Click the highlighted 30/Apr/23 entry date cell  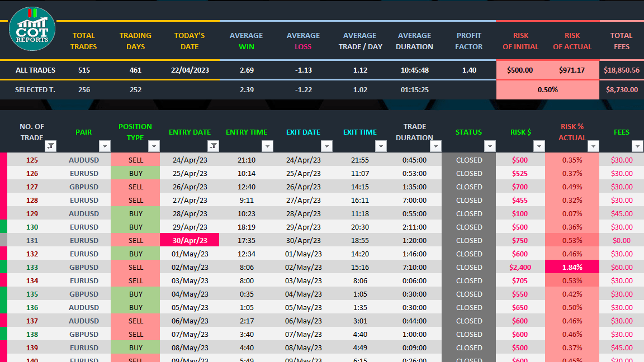(x=190, y=240)
